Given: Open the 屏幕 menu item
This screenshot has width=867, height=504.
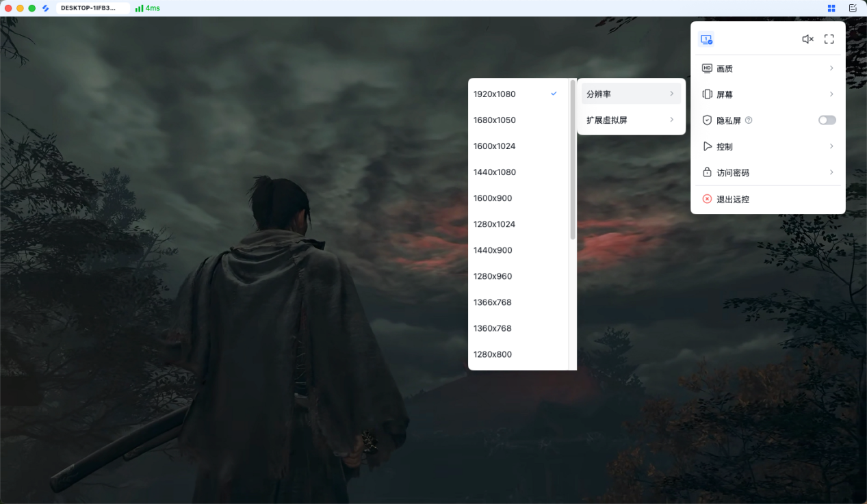Looking at the screenshot, I should 768,94.
